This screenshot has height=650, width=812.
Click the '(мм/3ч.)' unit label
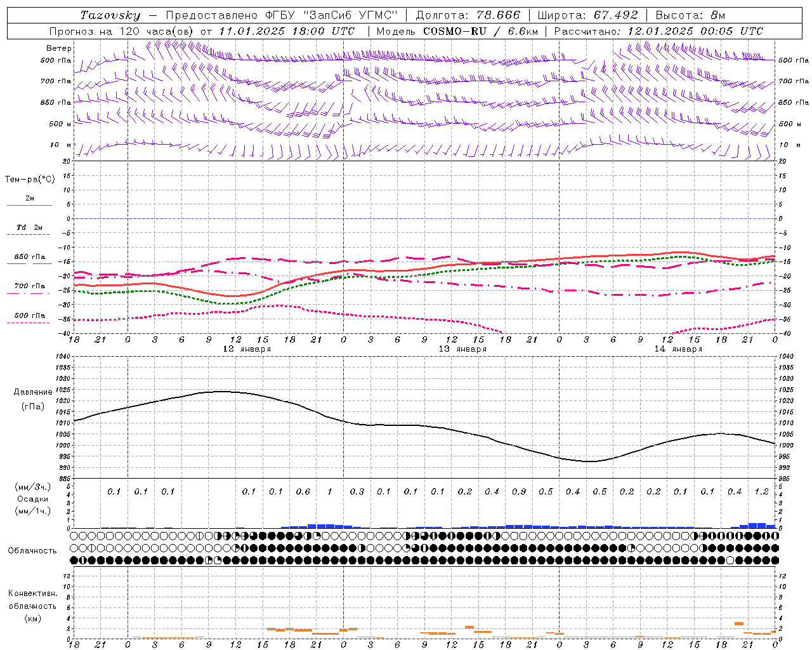tap(33, 487)
